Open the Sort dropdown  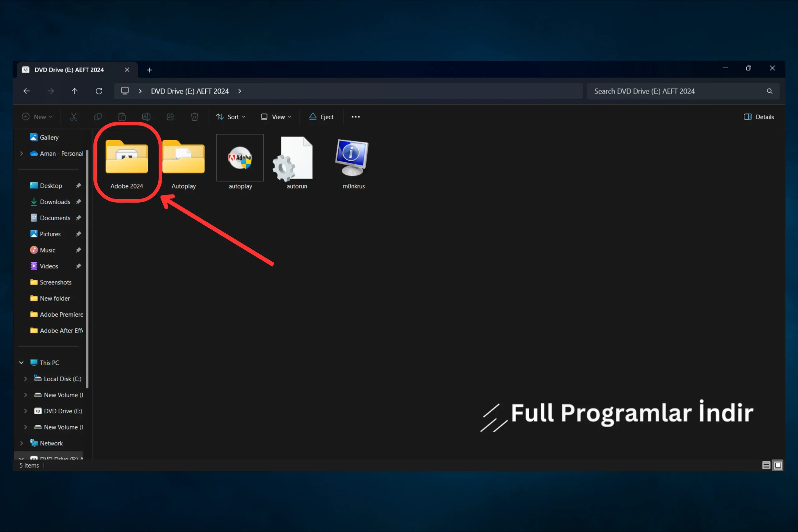(230, 117)
